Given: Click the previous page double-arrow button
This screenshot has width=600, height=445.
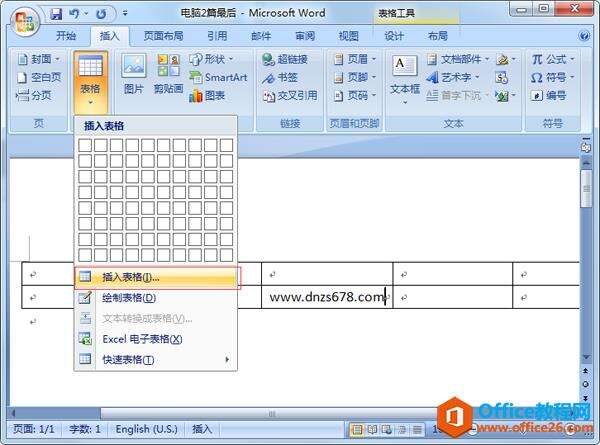Looking at the screenshot, I should [586, 371].
